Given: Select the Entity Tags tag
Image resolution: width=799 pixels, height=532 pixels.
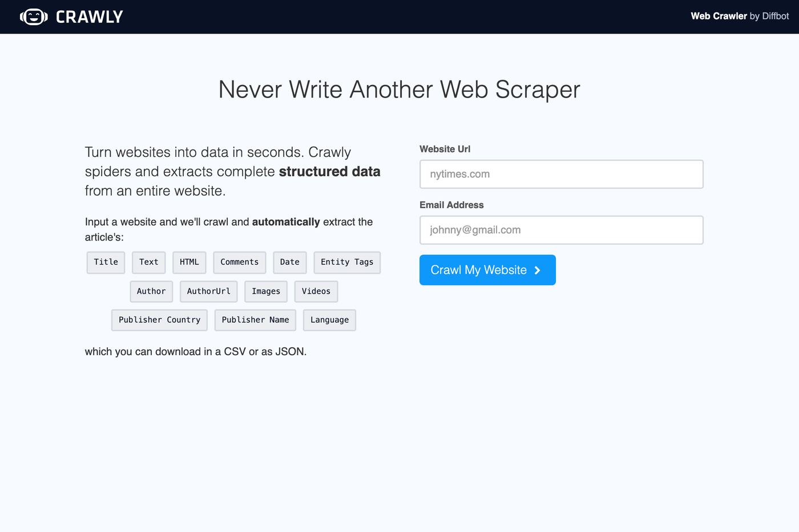Looking at the screenshot, I should tap(347, 262).
